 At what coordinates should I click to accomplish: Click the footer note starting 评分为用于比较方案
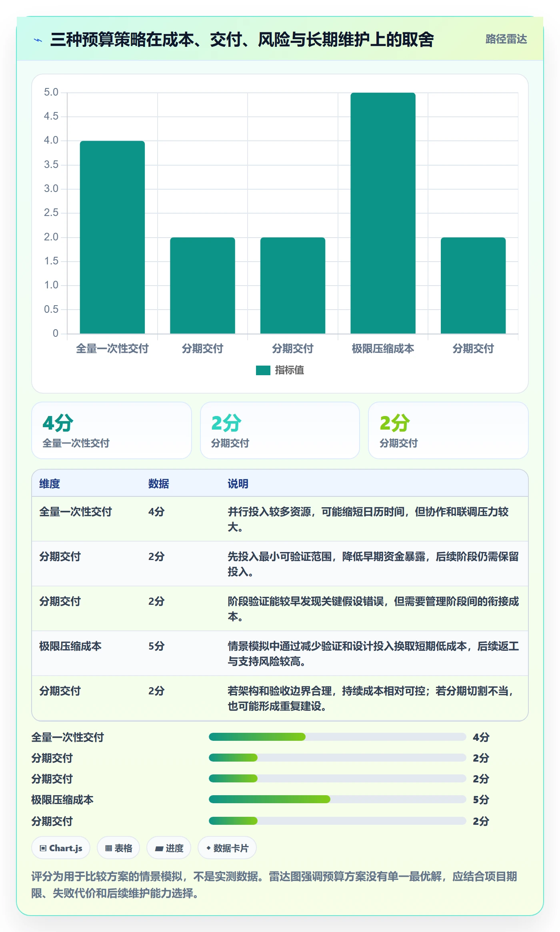[x=274, y=884]
